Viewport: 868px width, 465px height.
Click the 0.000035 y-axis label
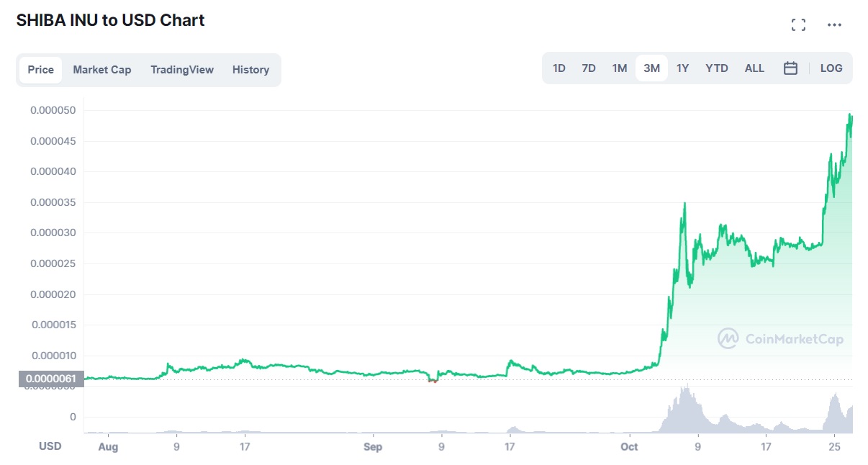pos(53,202)
